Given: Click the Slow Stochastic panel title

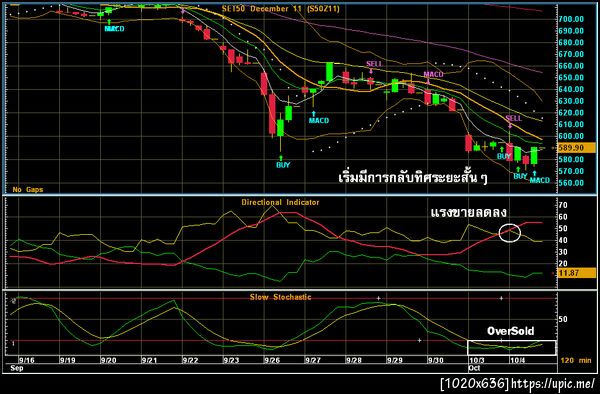Looking at the screenshot, I should tap(280, 297).
